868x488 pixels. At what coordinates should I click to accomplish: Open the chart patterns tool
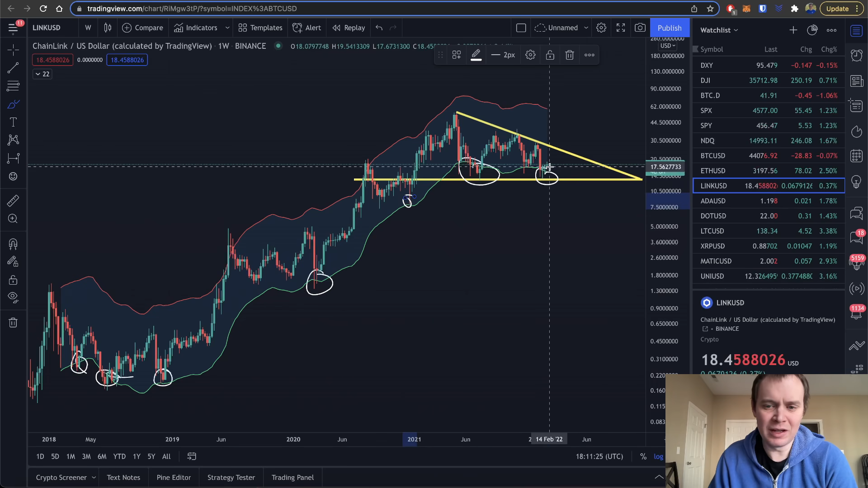coord(13,140)
